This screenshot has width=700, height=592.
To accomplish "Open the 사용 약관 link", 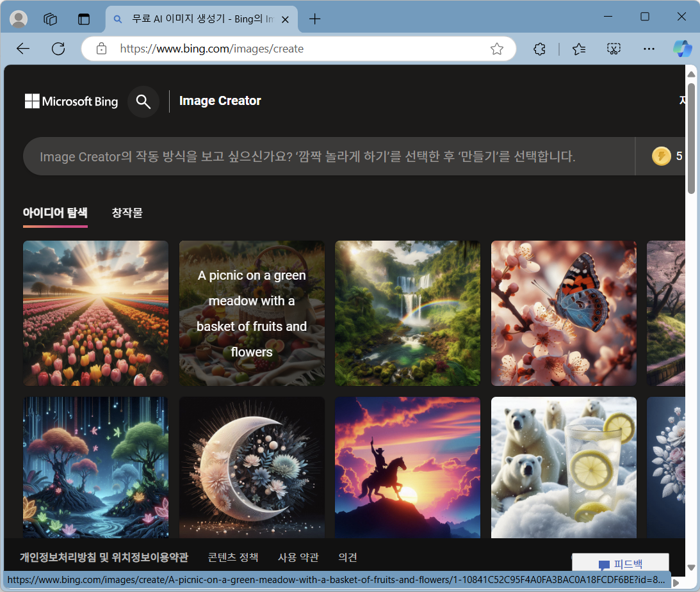I will click(298, 557).
